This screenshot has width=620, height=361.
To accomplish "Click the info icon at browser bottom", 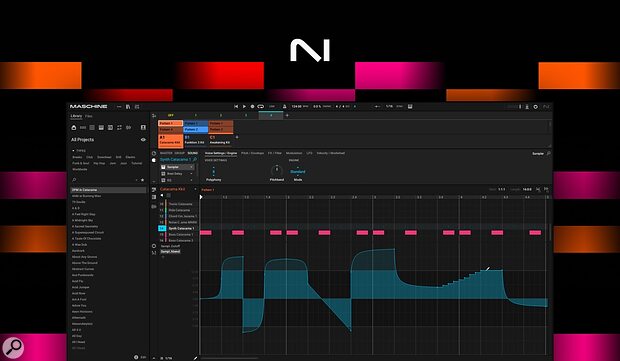I will coord(136,357).
